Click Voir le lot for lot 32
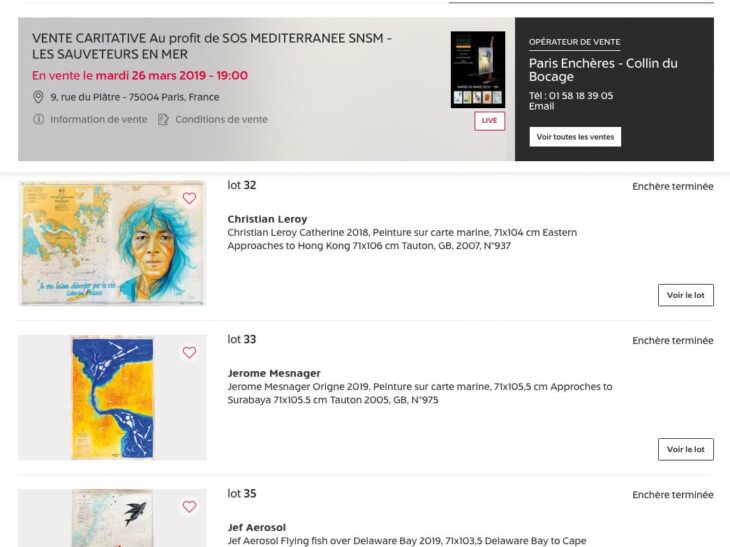The width and height of the screenshot is (730, 547). [686, 295]
